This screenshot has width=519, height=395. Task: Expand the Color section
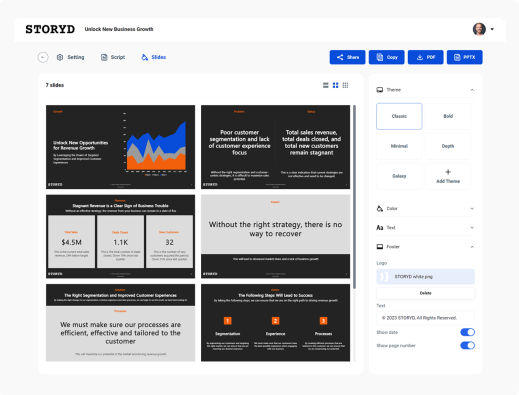pos(425,209)
